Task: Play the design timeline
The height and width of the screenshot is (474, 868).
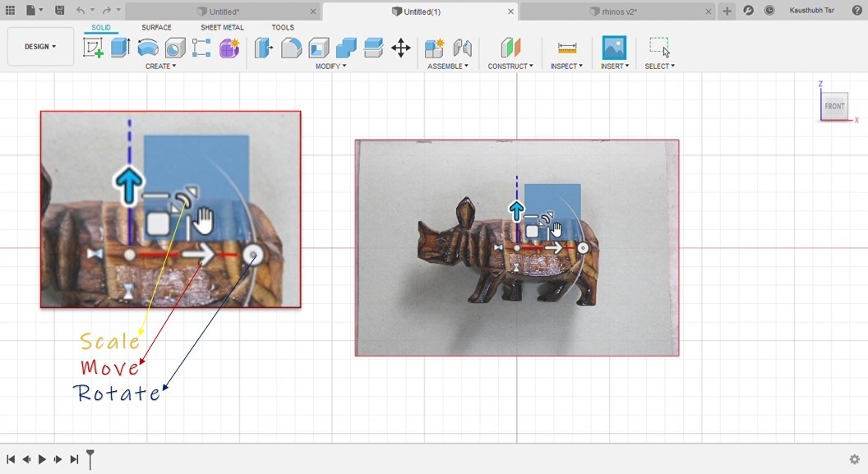Action: (42, 459)
